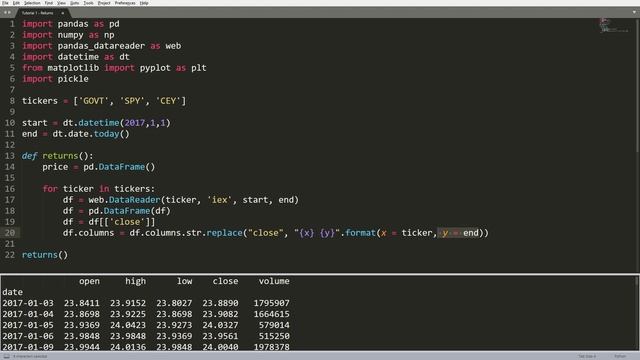Viewport: 640px width, 360px height.
Task: Click the editor vertical scrollbar
Action: [638, 86]
